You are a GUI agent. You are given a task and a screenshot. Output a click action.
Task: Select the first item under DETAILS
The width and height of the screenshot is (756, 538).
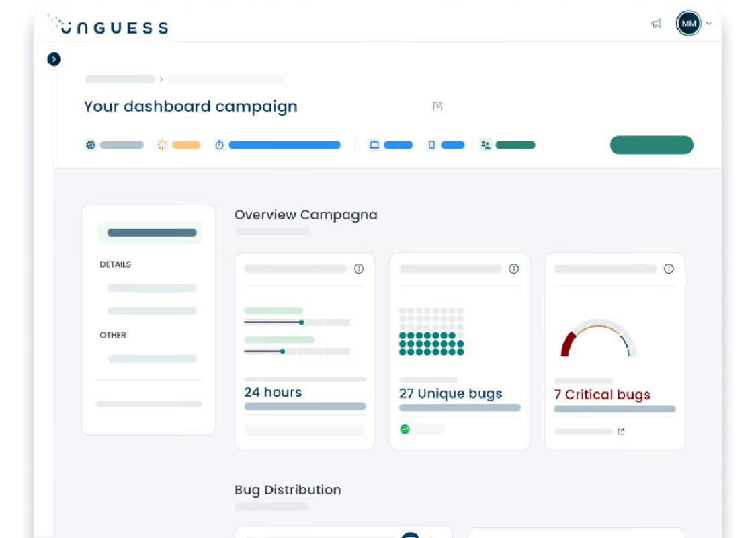(152, 288)
